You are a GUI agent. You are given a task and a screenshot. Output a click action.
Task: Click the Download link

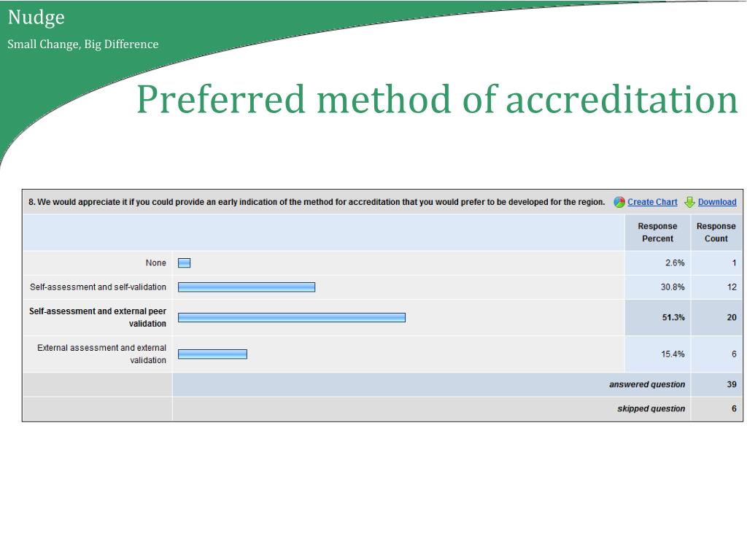717,202
